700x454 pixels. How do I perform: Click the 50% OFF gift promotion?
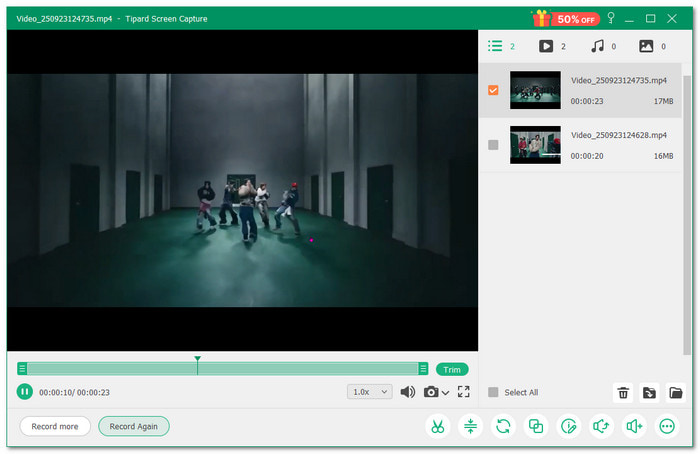566,19
